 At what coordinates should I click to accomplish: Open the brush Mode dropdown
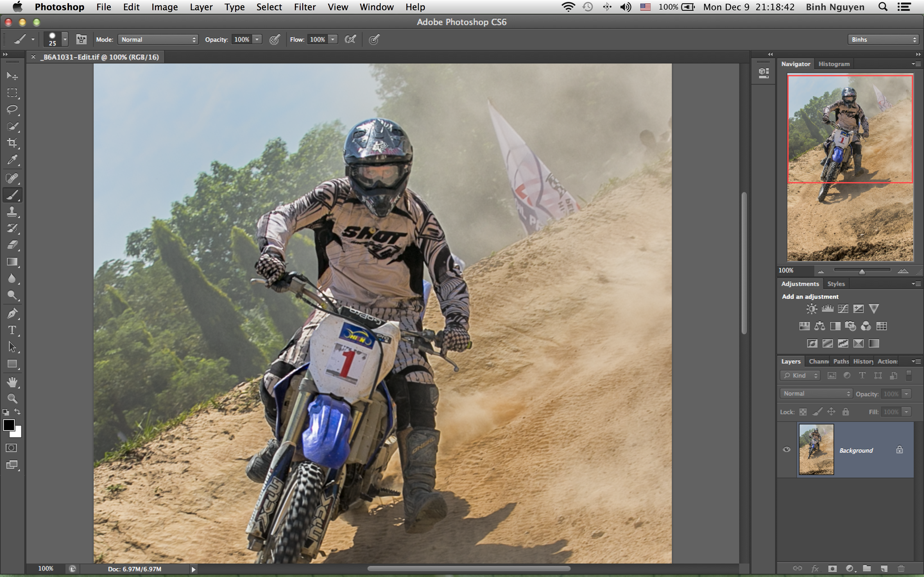(x=158, y=39)
